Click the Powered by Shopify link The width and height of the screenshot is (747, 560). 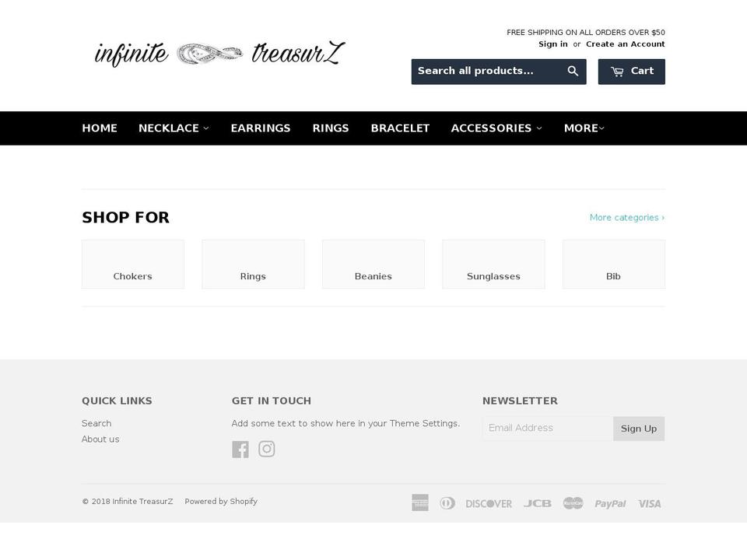(x=221, y=502)
